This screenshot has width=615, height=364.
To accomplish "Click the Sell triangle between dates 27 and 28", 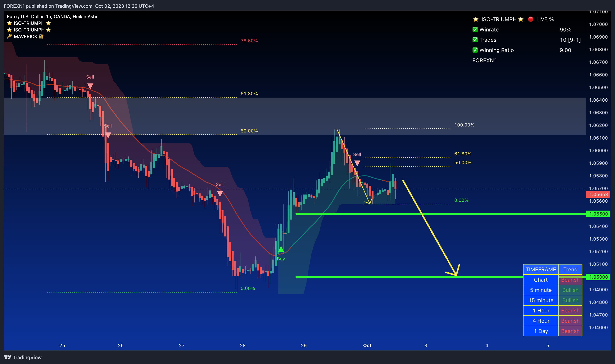I will (220, 194).
